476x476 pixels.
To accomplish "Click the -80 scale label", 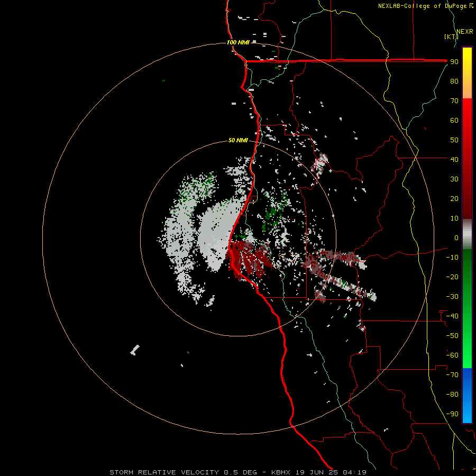I will pos(452,395).
